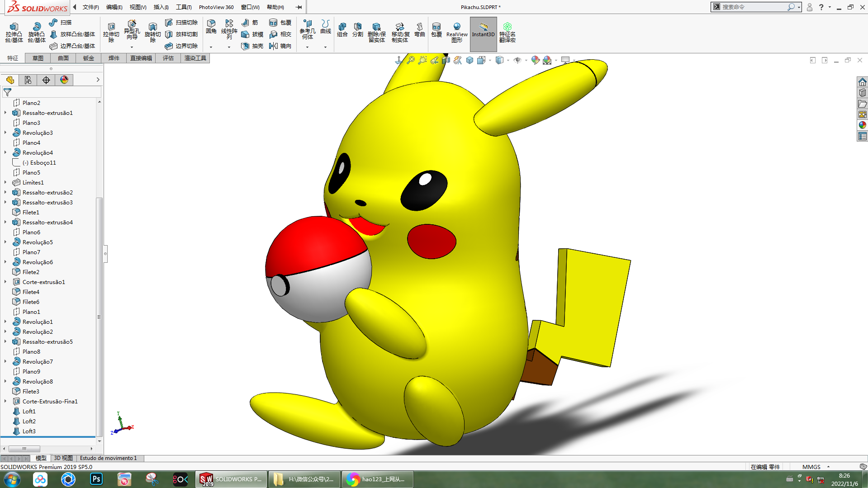
Task: Click the 拔模 draft tool
Action: (x=252, y=34)
